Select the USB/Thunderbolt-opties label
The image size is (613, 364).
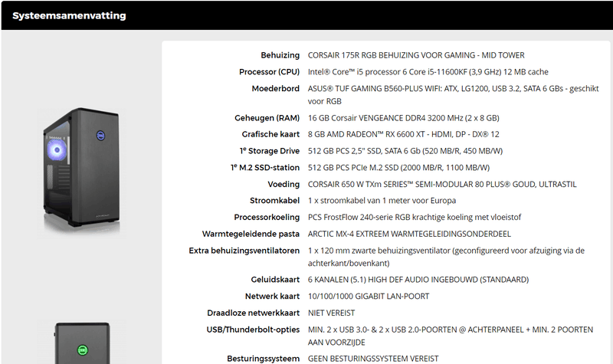click(x=253, y=330)
